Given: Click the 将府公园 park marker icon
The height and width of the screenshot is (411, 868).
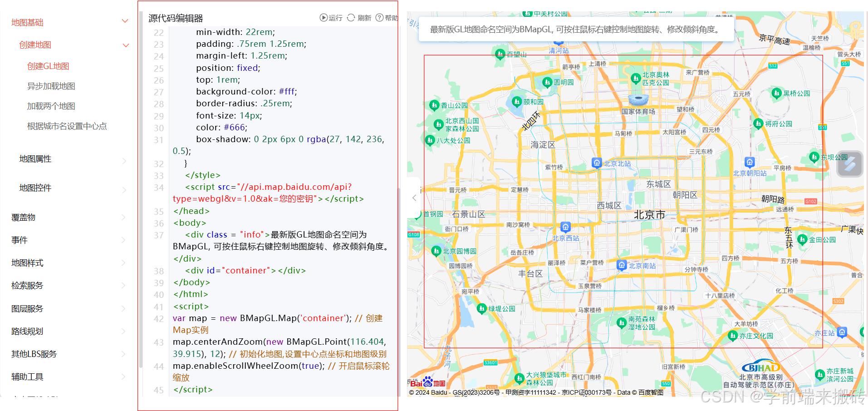Looking at the screenshot, I should pyautogui.click(x=758, y=123).
